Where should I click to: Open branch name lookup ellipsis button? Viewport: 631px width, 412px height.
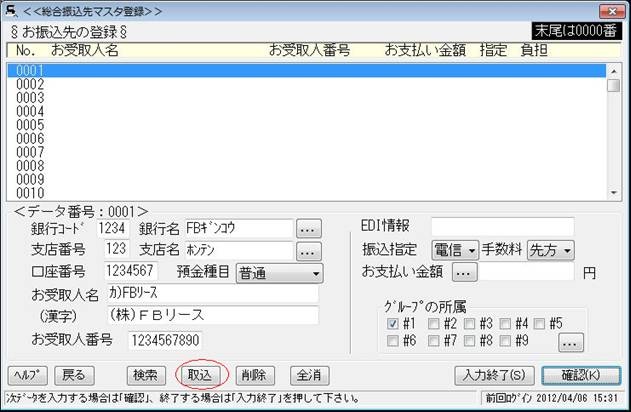[309, 251]
